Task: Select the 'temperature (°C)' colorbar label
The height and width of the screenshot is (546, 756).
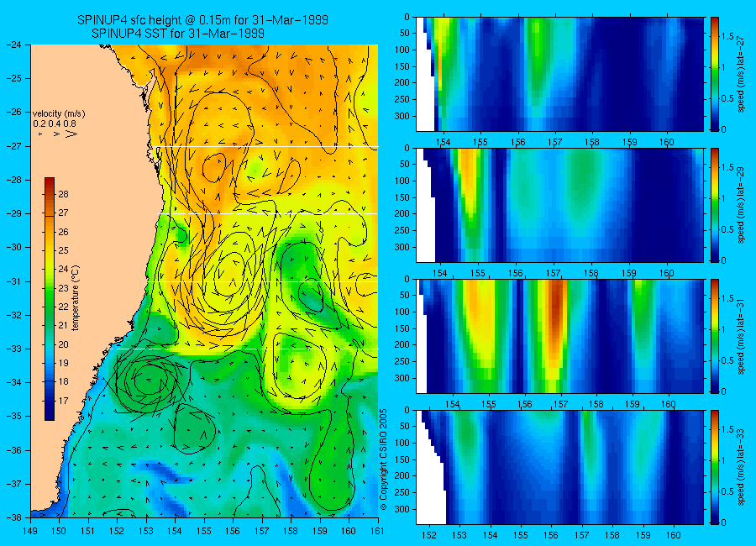Action: pos(76,298)
